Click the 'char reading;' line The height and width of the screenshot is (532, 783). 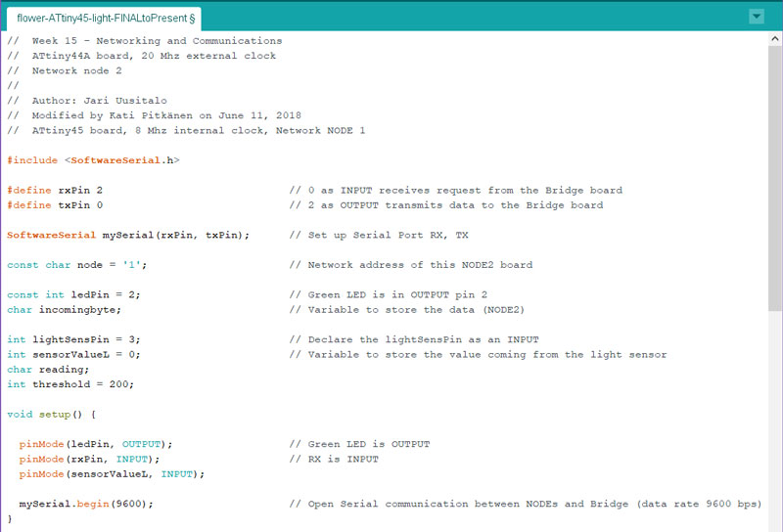pyautogui.click(x=48, y=370)
